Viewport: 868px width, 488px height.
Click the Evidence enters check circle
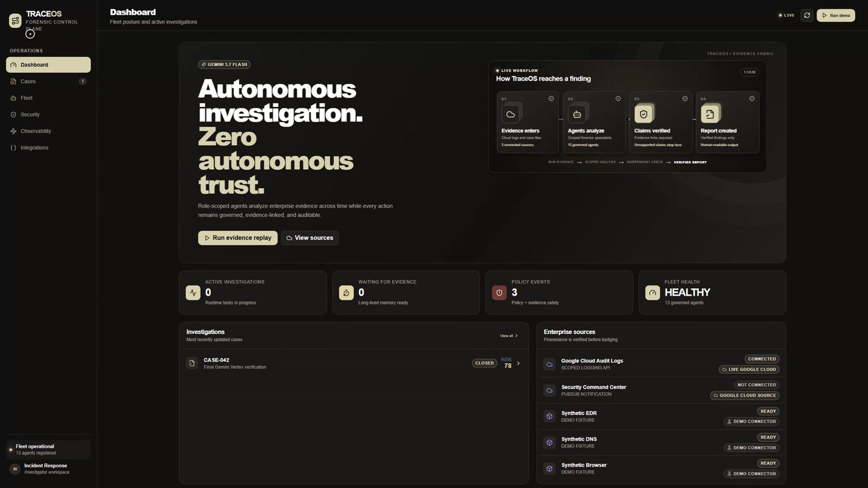pos(551,99)
